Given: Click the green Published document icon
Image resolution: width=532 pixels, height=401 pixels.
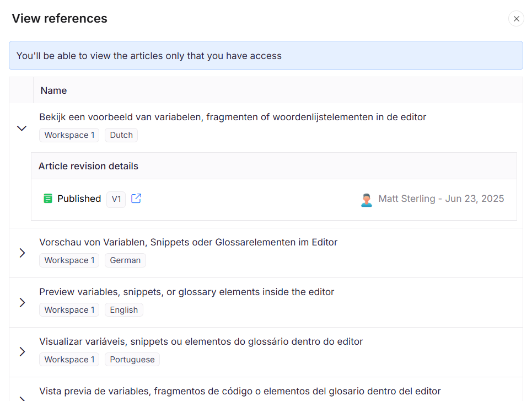Looking at the screenshot, I should pyautogui.click(x=48, y=198).
